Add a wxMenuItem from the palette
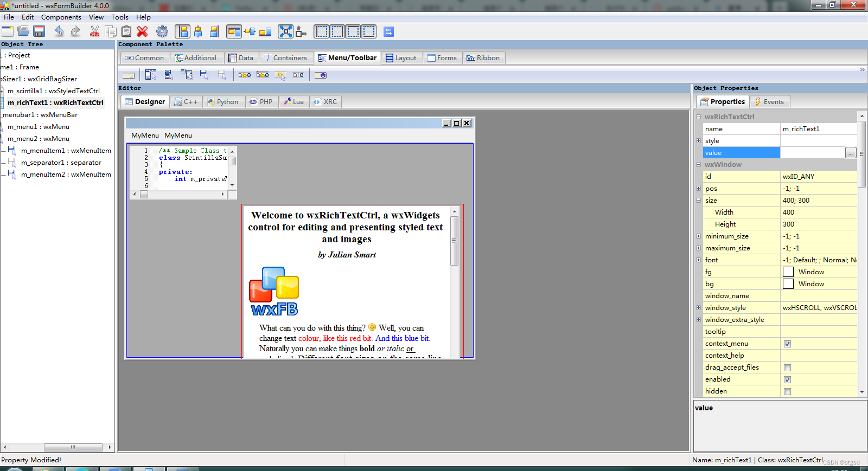 [x=204, y=75]
